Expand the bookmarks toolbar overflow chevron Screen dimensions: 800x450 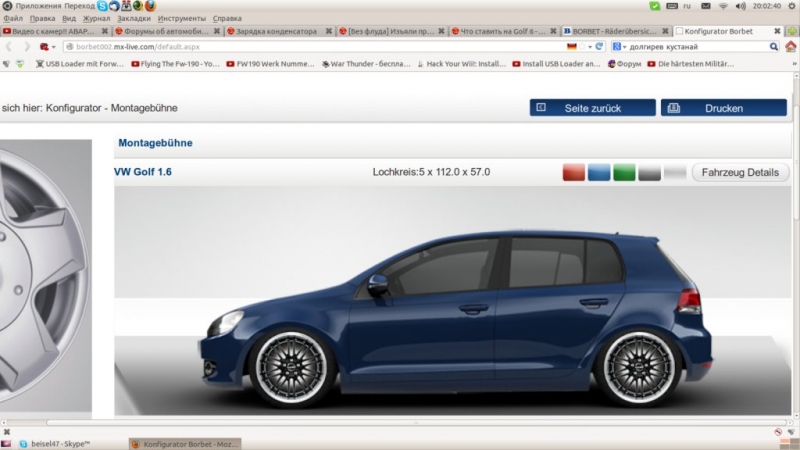(794, 64)
